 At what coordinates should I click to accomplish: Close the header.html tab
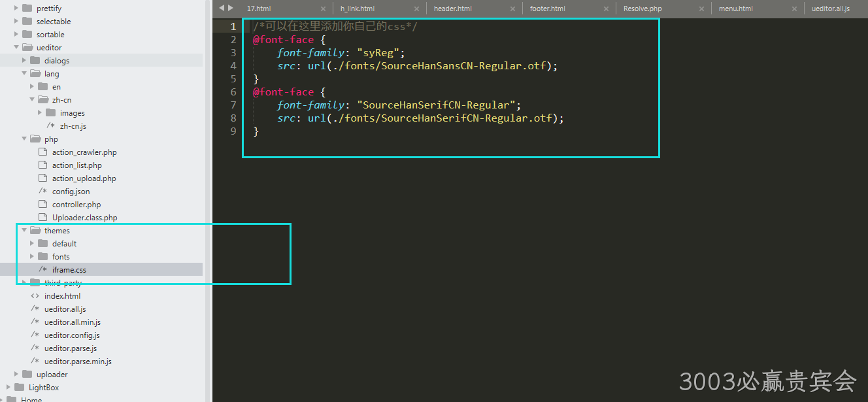coord(511,9)
